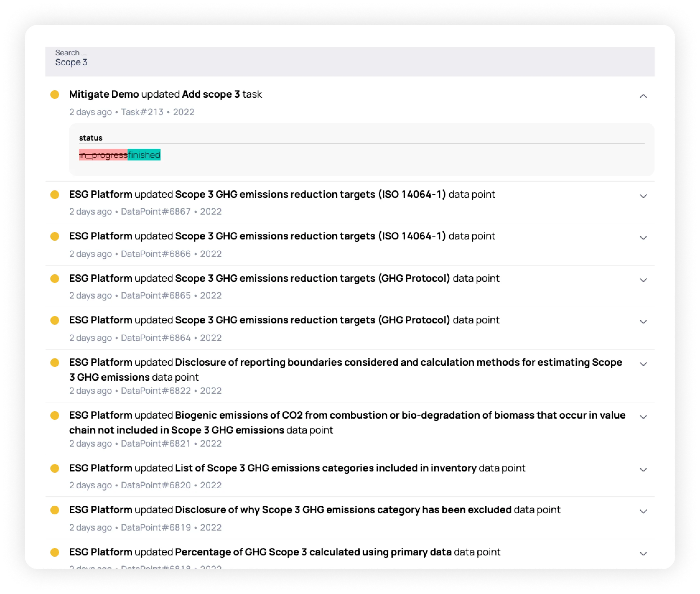This screenshot has height=594, width=700.
Task: Click yellow dot beside DataPoint#6822 entry
Action: [x=54, y=362]
